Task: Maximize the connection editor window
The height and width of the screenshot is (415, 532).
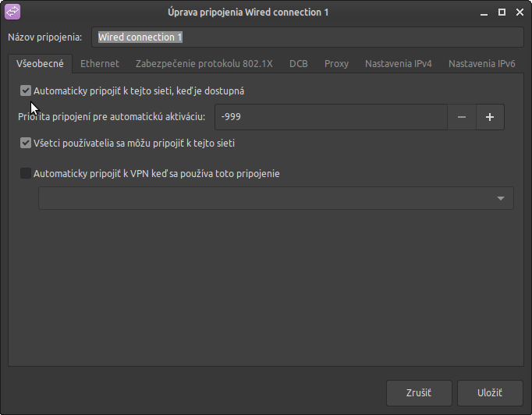Action: click(x=502, y=12)
